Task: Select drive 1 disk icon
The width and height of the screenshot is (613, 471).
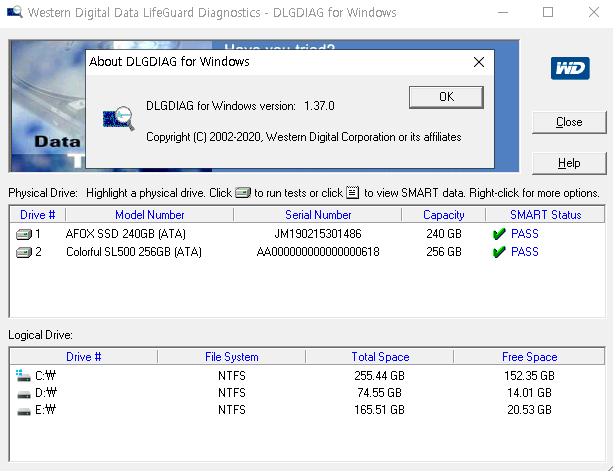Action: point(23,234)
